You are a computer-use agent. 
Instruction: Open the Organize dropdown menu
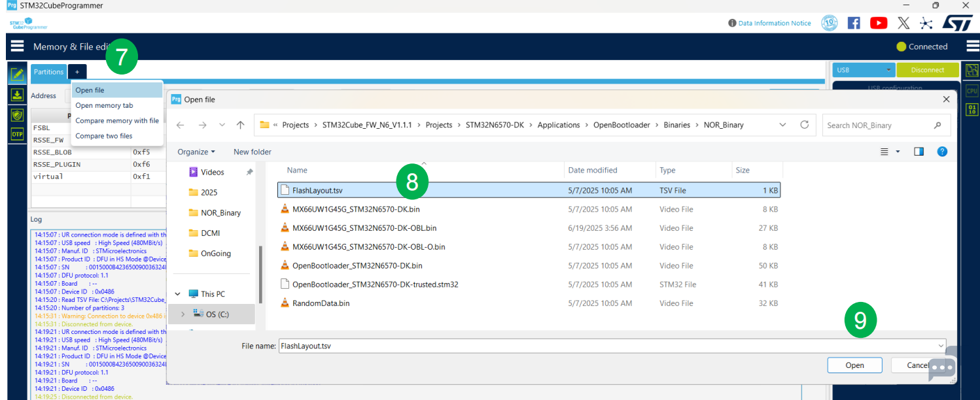[x=196, y=152]
